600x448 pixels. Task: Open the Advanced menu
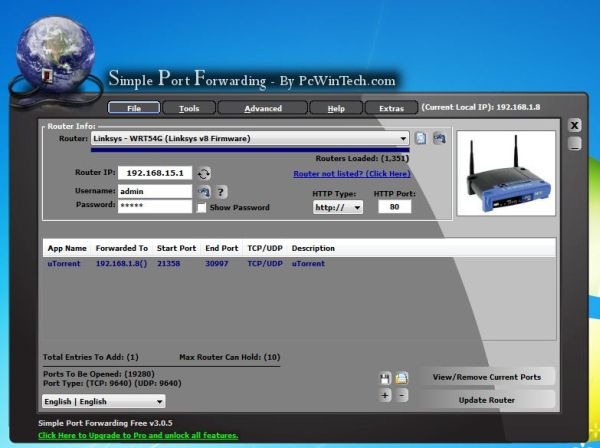[x=263, y=108]
